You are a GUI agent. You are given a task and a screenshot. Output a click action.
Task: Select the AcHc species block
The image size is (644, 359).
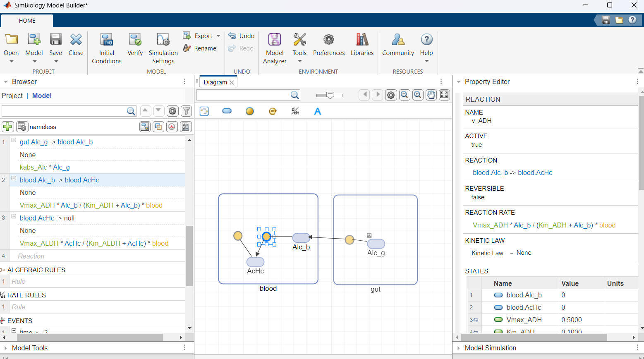(x=255, y=262)
